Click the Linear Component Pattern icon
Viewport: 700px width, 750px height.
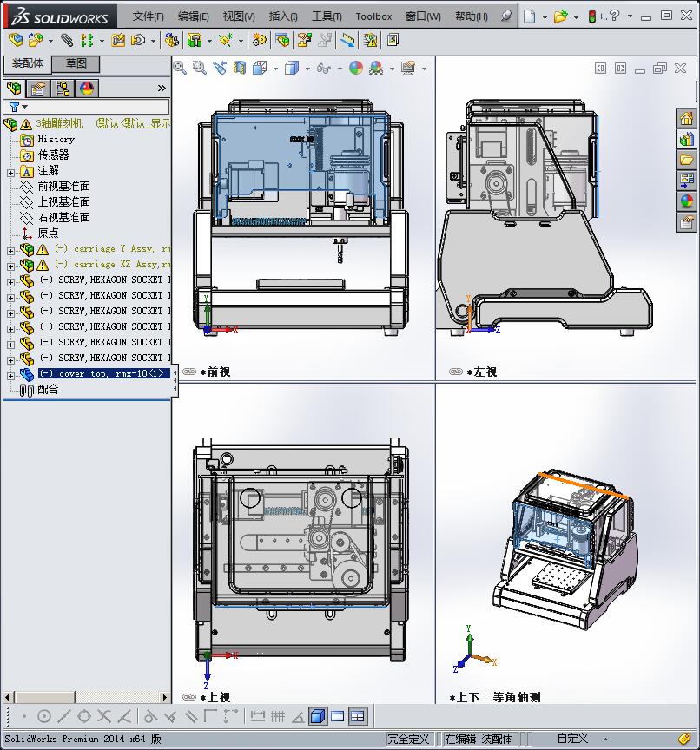tap(87, 40)
